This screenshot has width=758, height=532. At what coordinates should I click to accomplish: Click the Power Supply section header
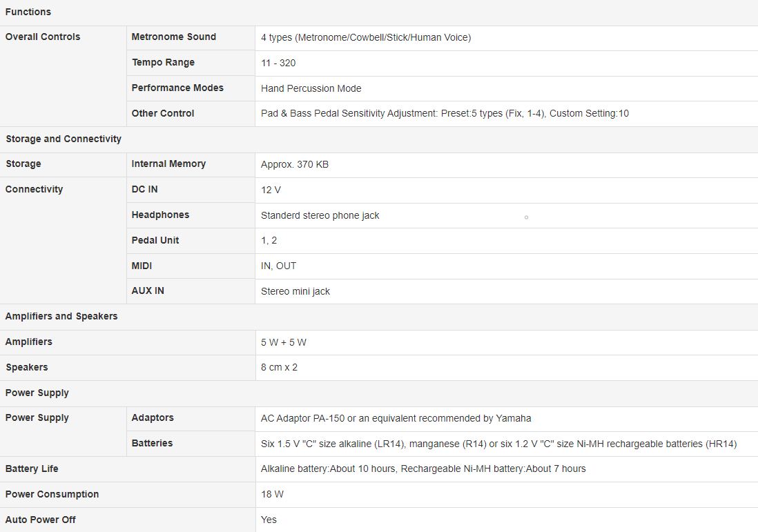pos(37,393)
